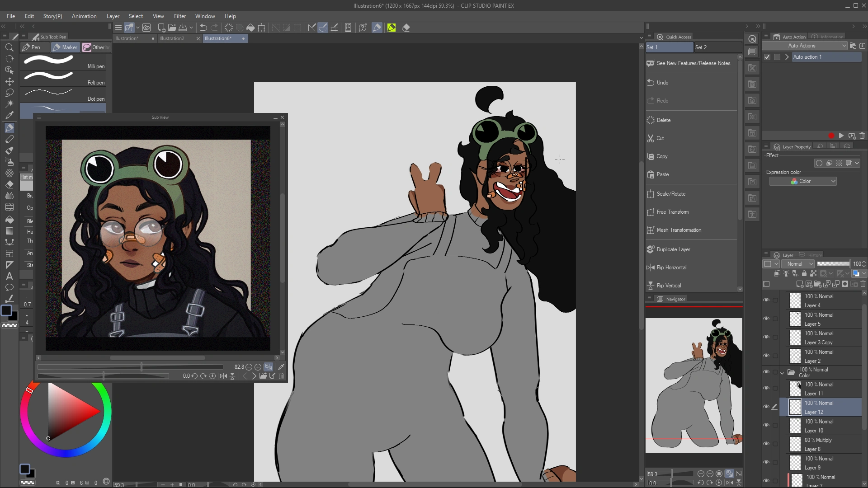Choose Free Transform in Quick Access
The image size is (868, 488).
click(x=673, y=211)
